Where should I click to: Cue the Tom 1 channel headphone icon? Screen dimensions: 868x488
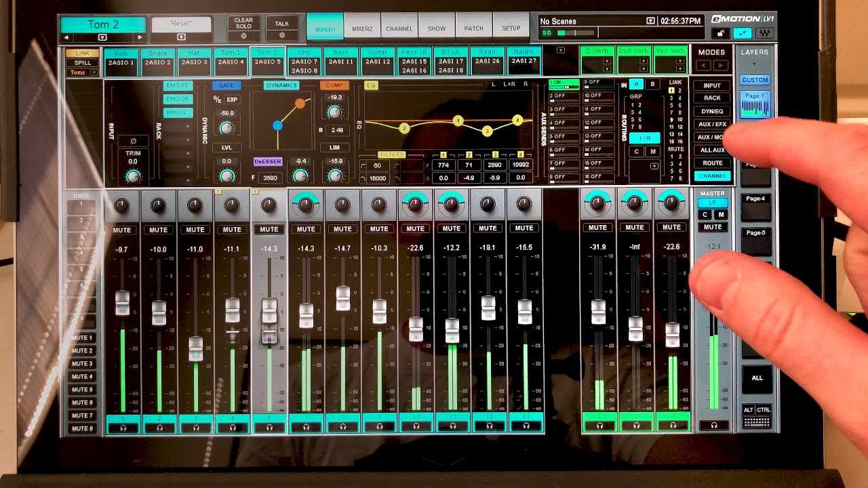233,427
